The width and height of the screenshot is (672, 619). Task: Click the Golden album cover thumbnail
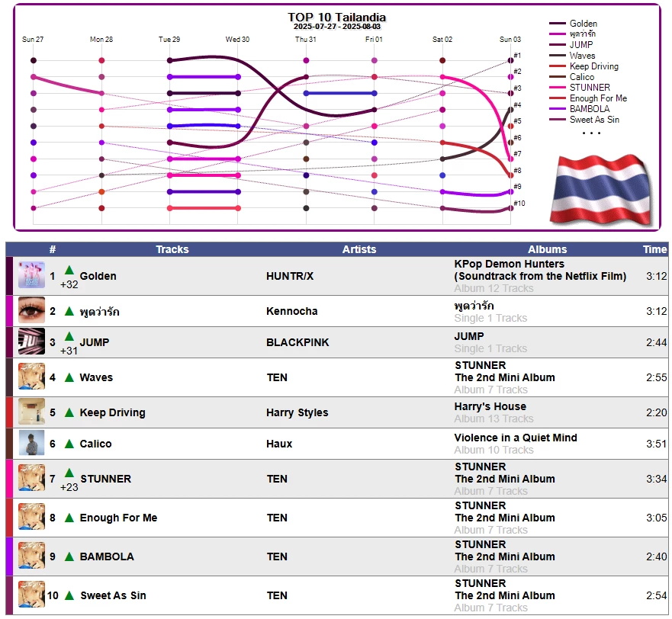[x=31, y=275]
